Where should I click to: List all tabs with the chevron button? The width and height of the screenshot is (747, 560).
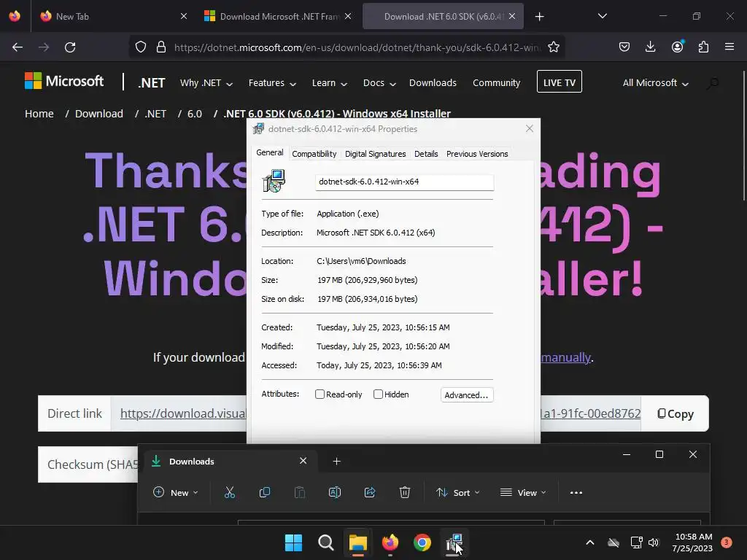602,16
